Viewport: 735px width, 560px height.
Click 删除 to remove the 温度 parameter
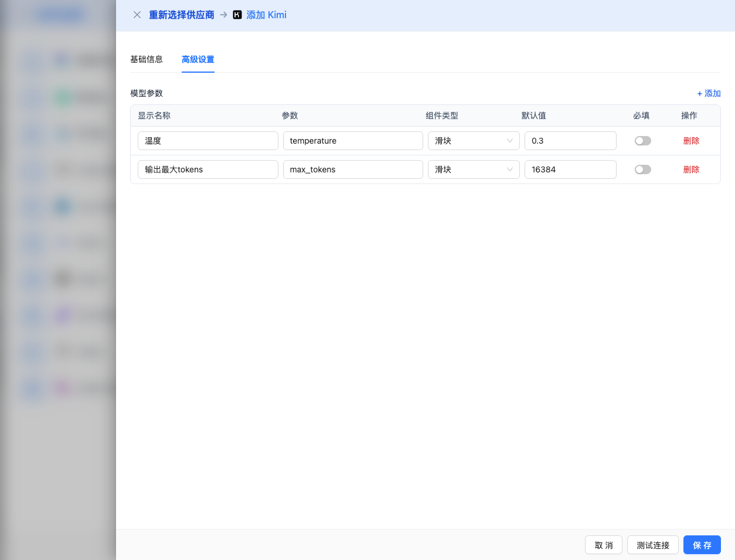(691, 140)
